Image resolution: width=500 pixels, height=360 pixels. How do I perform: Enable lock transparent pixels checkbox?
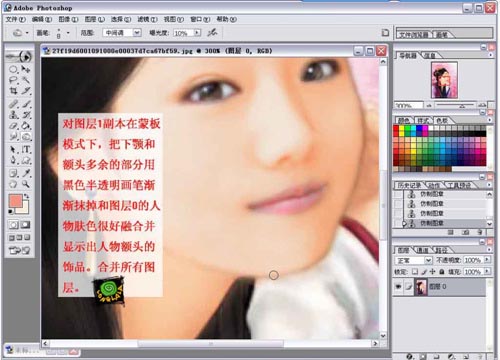[x=414, y=272]
